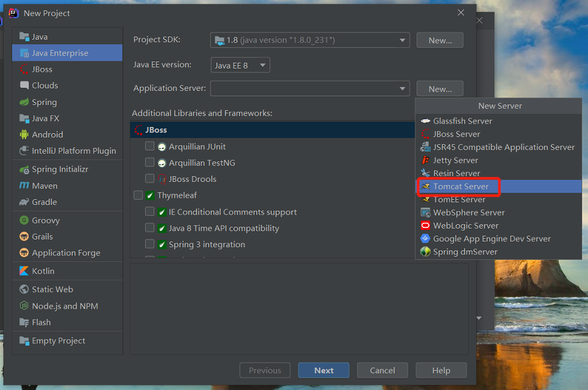Select the Maven m icon

[24, 186]
